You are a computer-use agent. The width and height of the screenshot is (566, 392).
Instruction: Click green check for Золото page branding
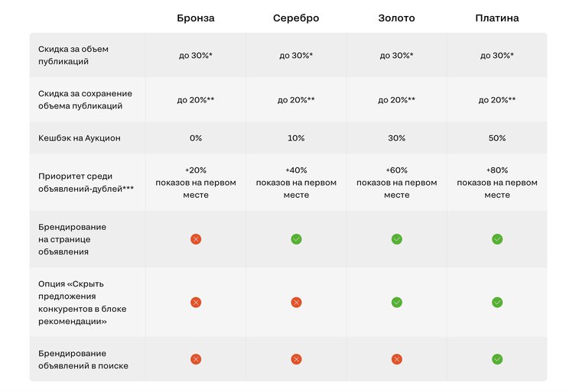(397, 239)
